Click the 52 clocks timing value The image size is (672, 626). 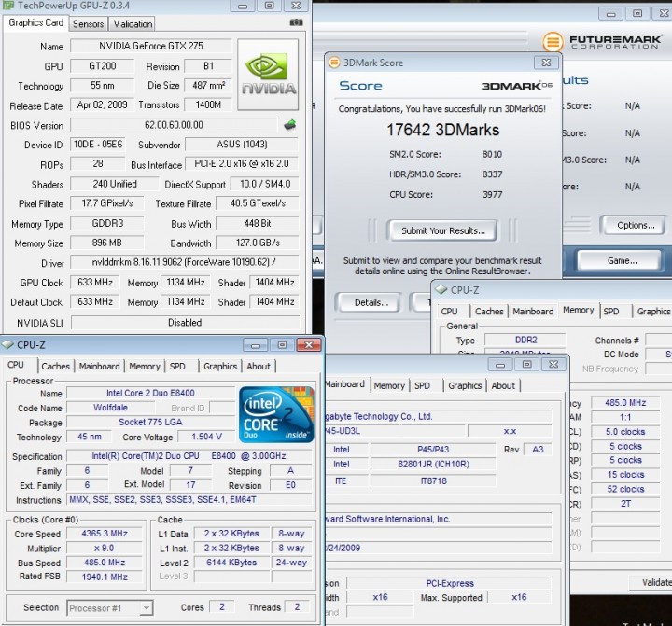point(625,489)
